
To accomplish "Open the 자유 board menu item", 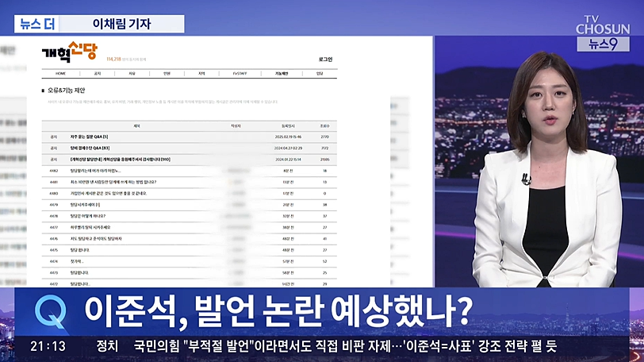I will [132, 74].
